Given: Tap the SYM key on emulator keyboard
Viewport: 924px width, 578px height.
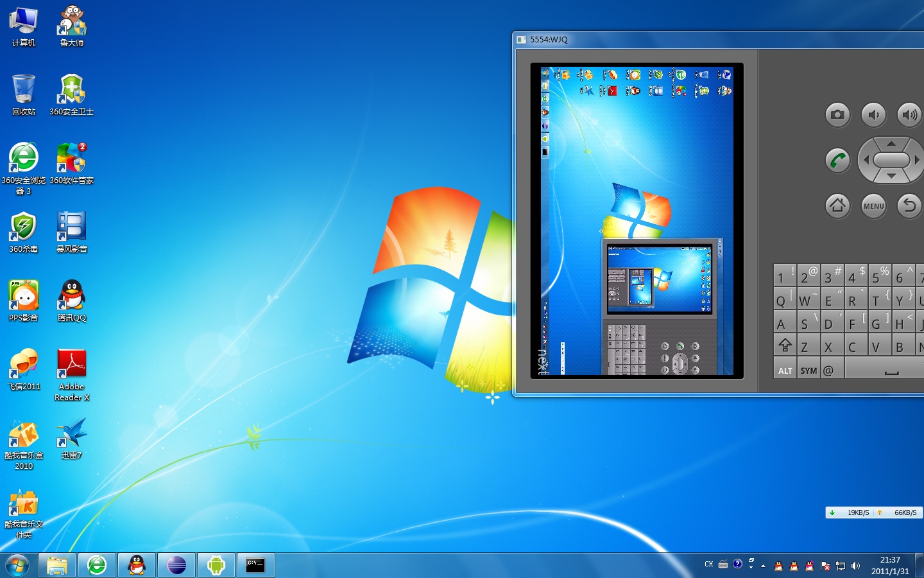Looking at the screenshot, I should click(809, 369).
